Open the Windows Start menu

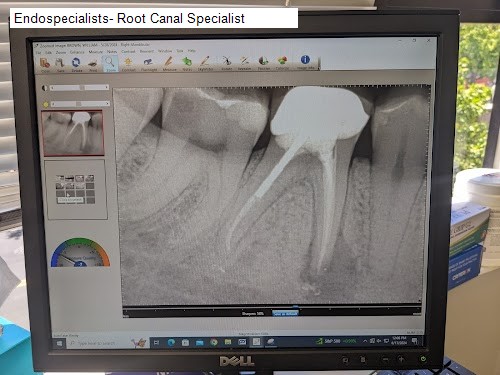tap(59, 343)
